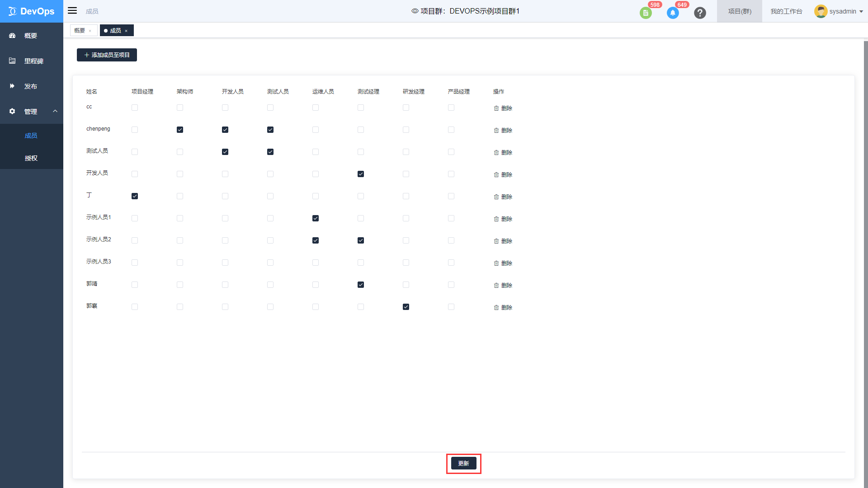Click 更新 to save member changes
This screenshot has width=868, height=488.
(x=464, y=464)
